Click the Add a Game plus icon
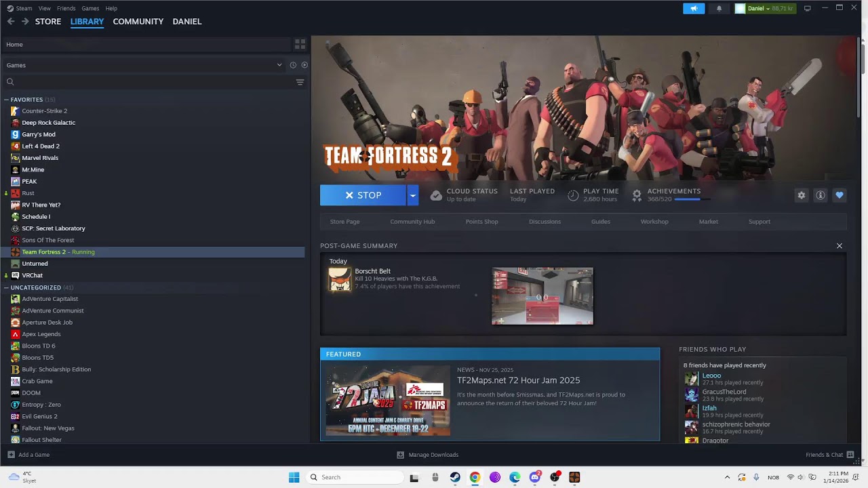 11,455
